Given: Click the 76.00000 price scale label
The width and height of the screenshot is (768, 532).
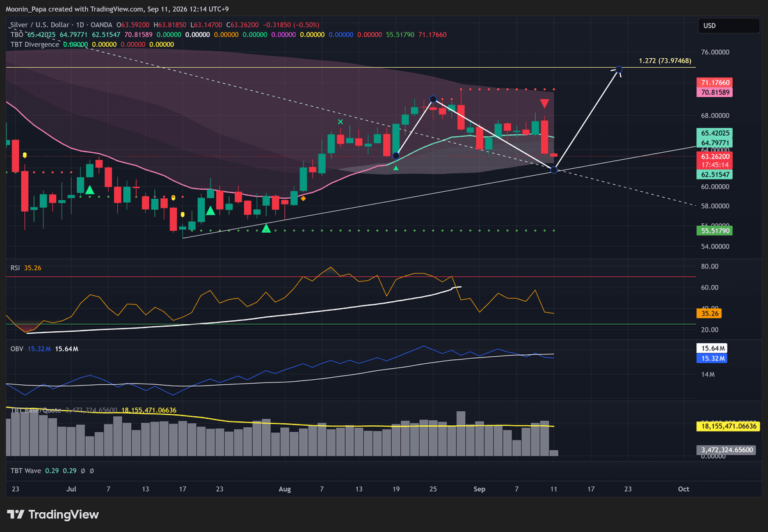Looking at the screenshot, I should tap(716, 52).
